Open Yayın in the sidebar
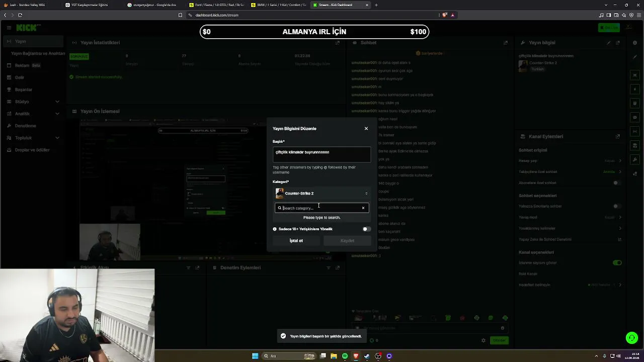This screenshot has height=362, width=644. [32, 41]
